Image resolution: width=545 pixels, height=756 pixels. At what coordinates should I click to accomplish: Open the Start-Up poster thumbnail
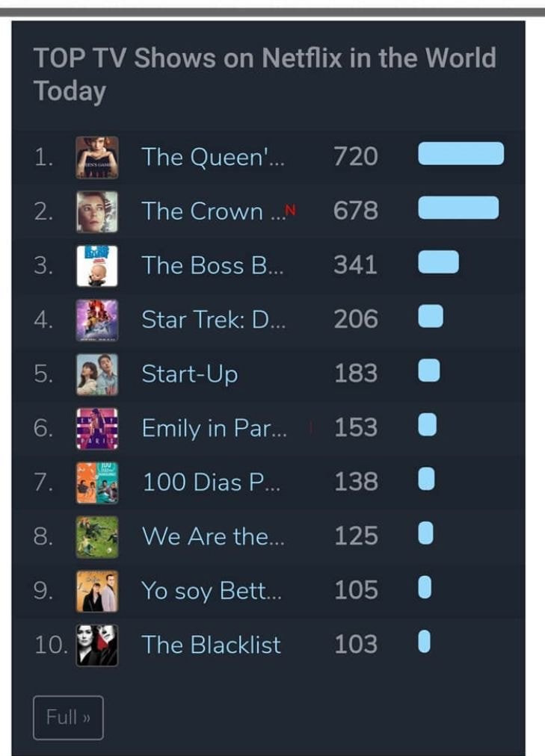(x=97, y=374)
